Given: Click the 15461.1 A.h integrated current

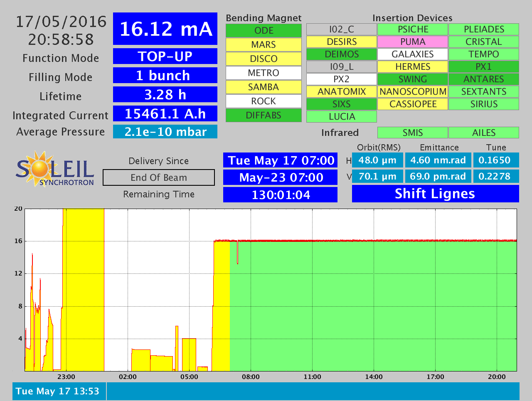Looking at the screenshot, I should tap(165, 113).
